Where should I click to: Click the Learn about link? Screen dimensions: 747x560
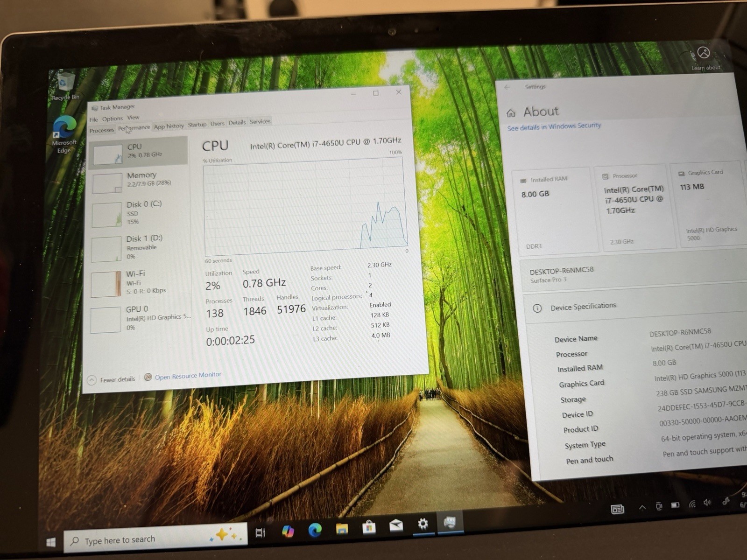[706, 68]
